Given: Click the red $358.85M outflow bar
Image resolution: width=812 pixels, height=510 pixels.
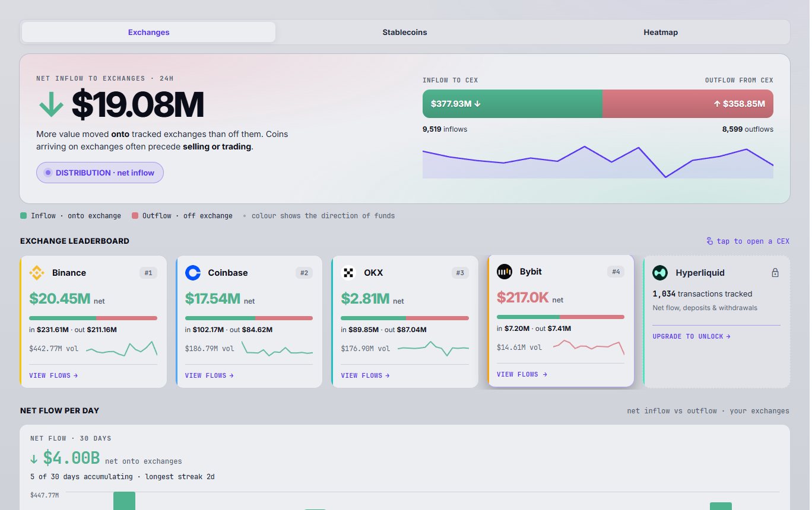Looking at the screenshot, I should [688, 104].
